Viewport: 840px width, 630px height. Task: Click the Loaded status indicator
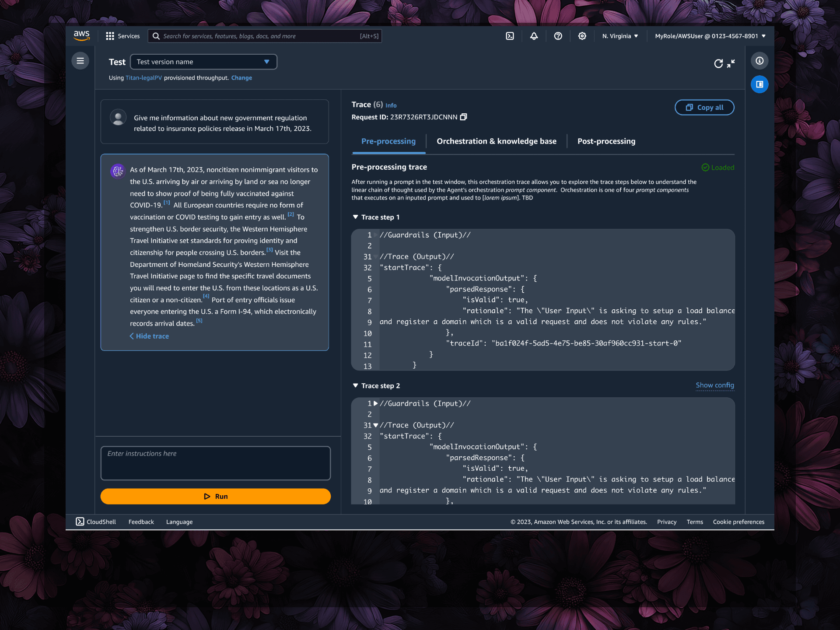pos(718,168)
